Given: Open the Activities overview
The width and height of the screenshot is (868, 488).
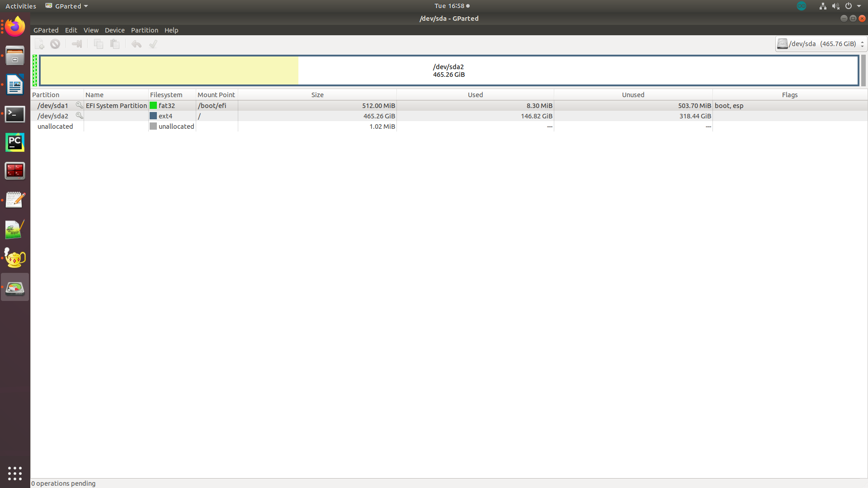Looking at the screenshot, I should point(20,6).
